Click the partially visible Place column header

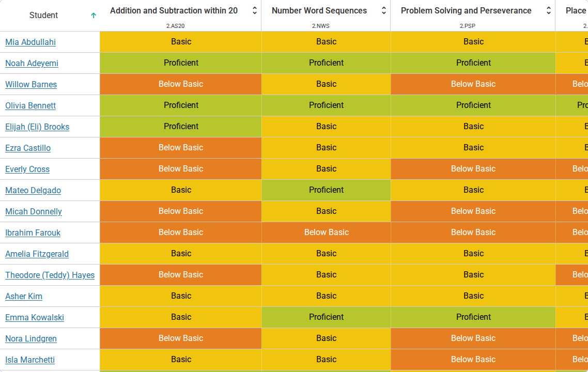[576, 10]
